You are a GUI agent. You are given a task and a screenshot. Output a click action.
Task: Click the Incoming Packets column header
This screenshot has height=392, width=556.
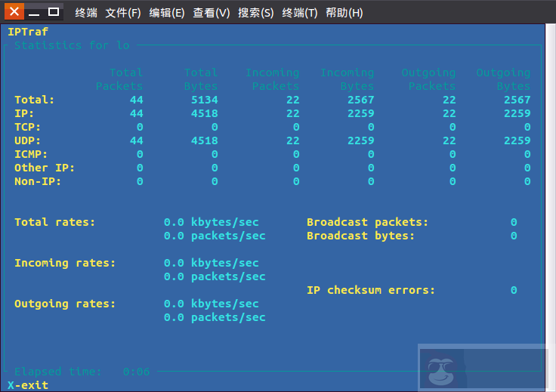point(273,79)
